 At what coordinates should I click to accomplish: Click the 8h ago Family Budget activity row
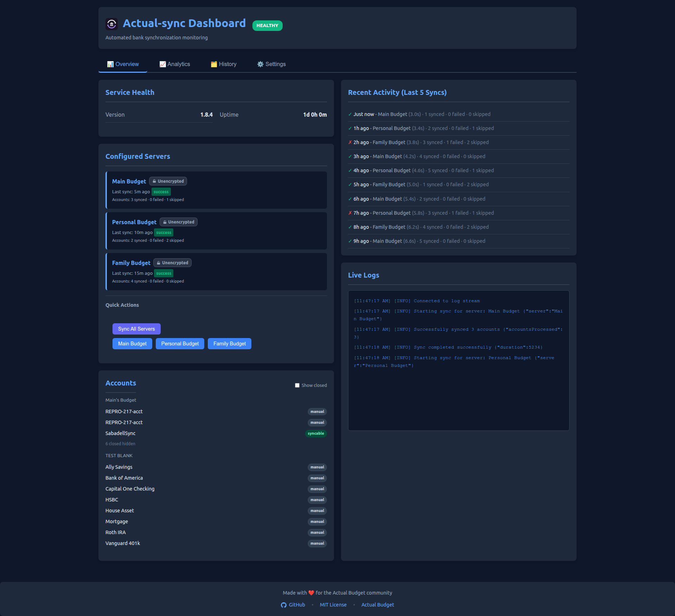[458, 227]
